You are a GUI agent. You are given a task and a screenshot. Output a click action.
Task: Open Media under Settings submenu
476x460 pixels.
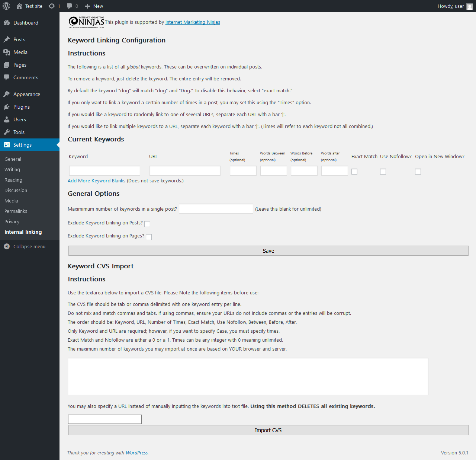(x=12, y=201)
